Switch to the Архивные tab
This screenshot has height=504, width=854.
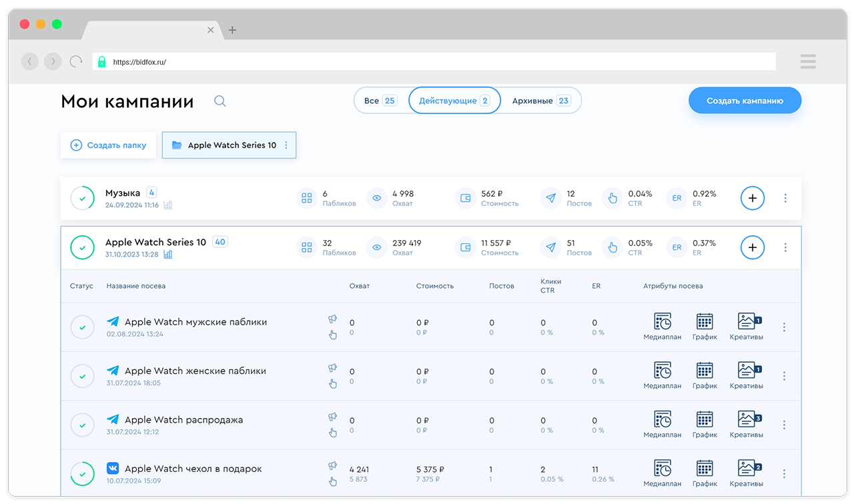tap(540, 101)
